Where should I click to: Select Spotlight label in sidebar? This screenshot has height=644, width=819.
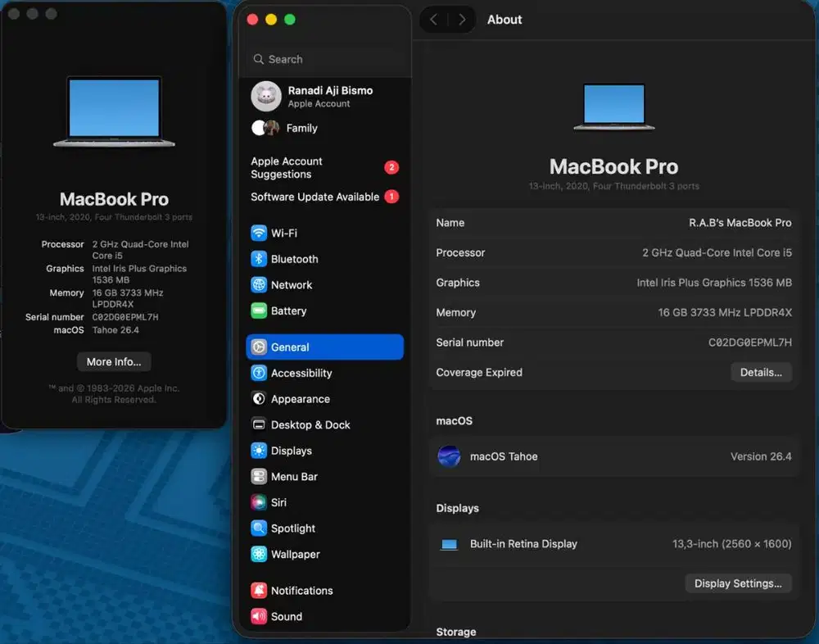coord(293,528)
